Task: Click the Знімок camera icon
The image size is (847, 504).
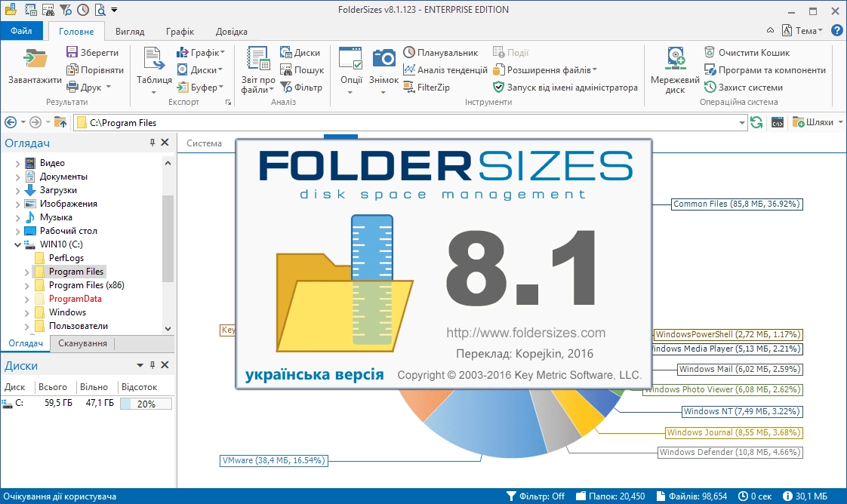Action: click(384, 58)
